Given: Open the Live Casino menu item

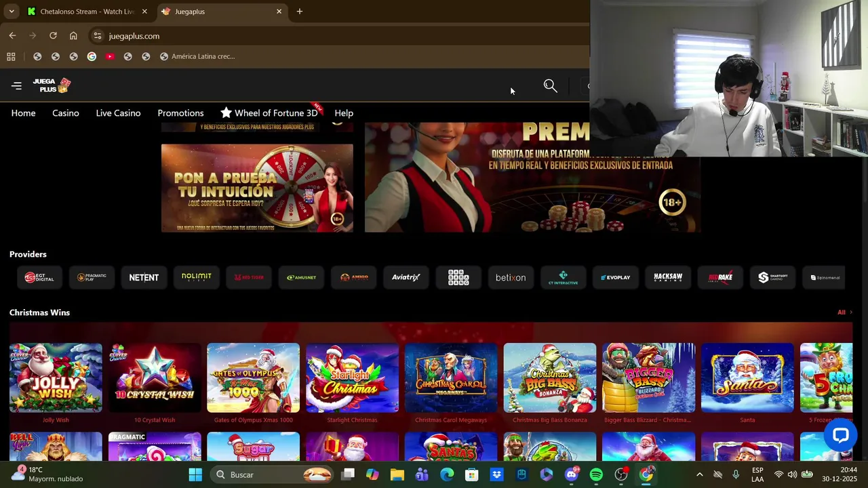Looking at the screenshot, I should (x=118, y=113).
